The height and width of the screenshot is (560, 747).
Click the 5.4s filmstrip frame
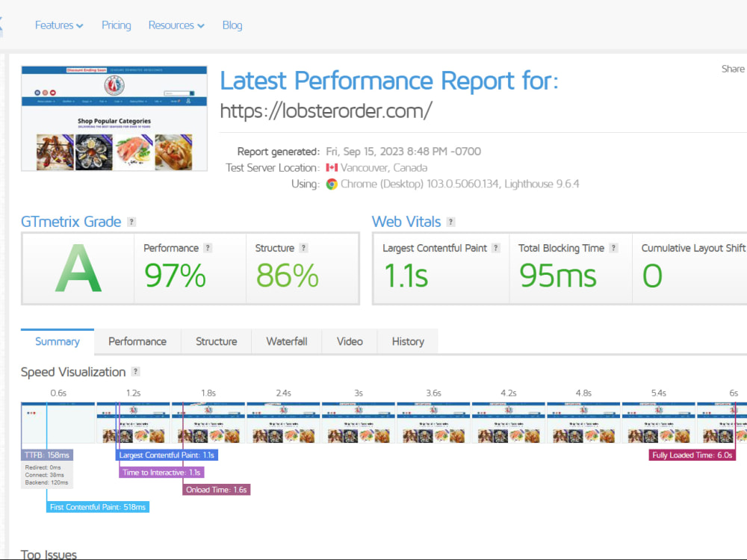(x=658, y=423)
